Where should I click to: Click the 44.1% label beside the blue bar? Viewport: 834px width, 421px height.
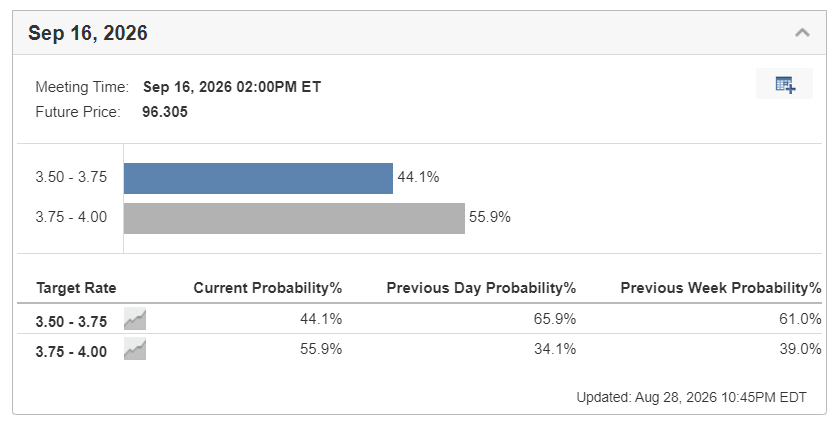tap(418, 177)
